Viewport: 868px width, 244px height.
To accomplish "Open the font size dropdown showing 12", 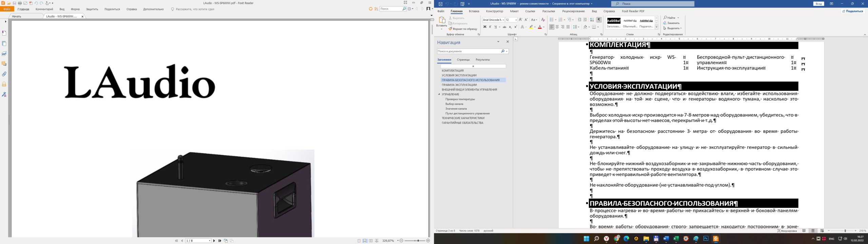I will pos(516,20).
